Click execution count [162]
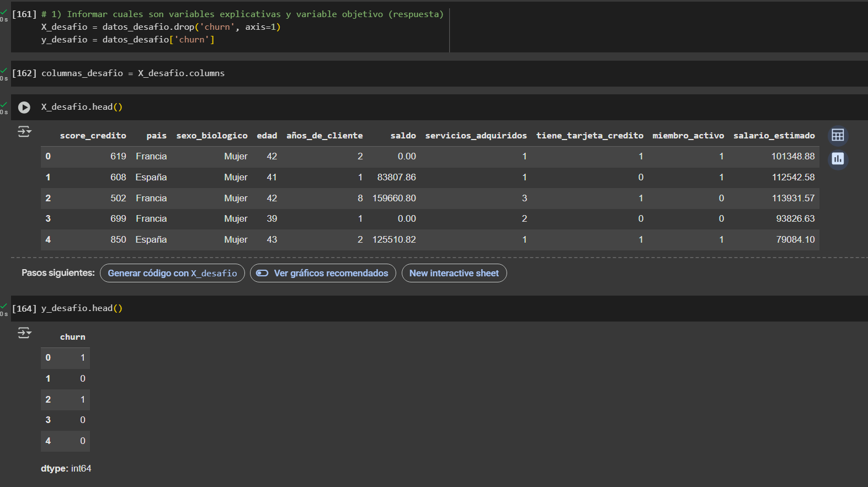This screenshot has width=868, height=487. coord(24,73)
